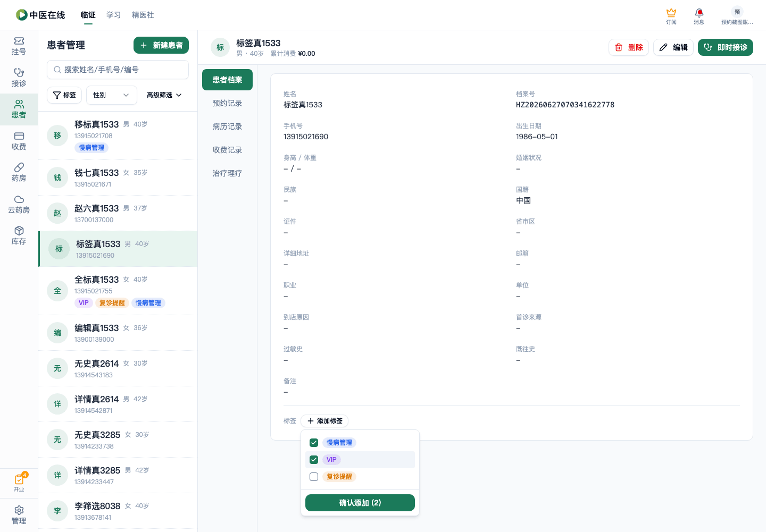Click the 中医在线 logo
766x532 pixels.
pyautogui.click(x=40, y=15)
